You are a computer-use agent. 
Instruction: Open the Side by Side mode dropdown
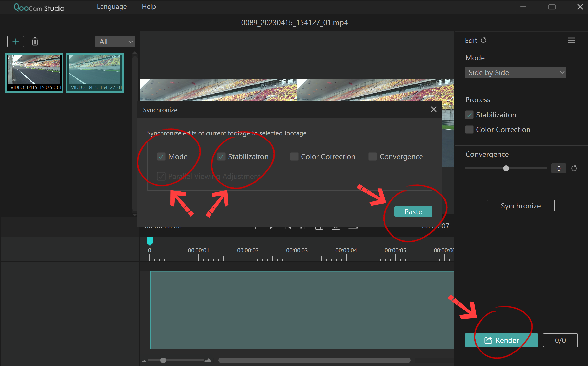515,72
